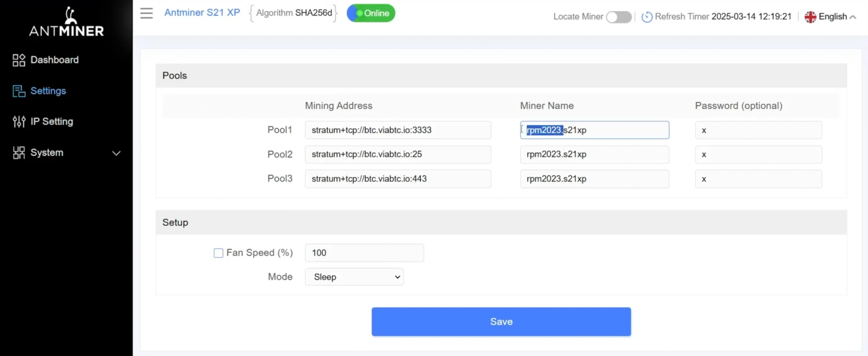
Task: Click the Pool1 miner name field
Action: [x=595, y=130]
